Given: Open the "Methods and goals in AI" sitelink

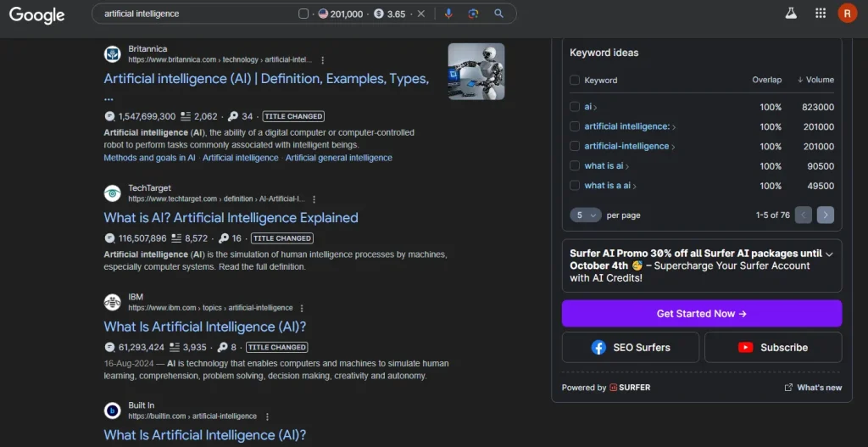Looking at the screenshot, I should click(x=149, y=158).
